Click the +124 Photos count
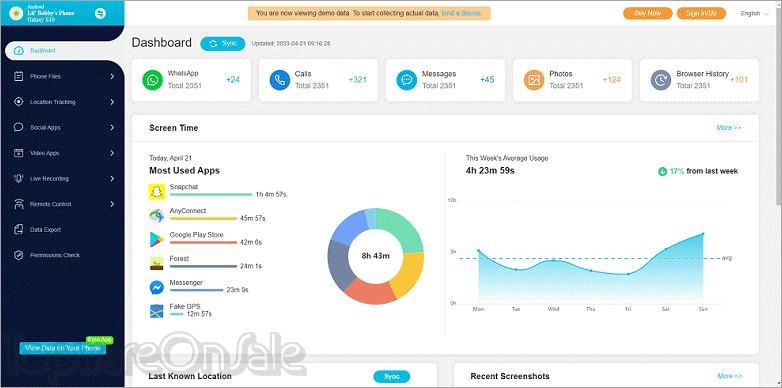782x388 pixels. click(612, 80)
